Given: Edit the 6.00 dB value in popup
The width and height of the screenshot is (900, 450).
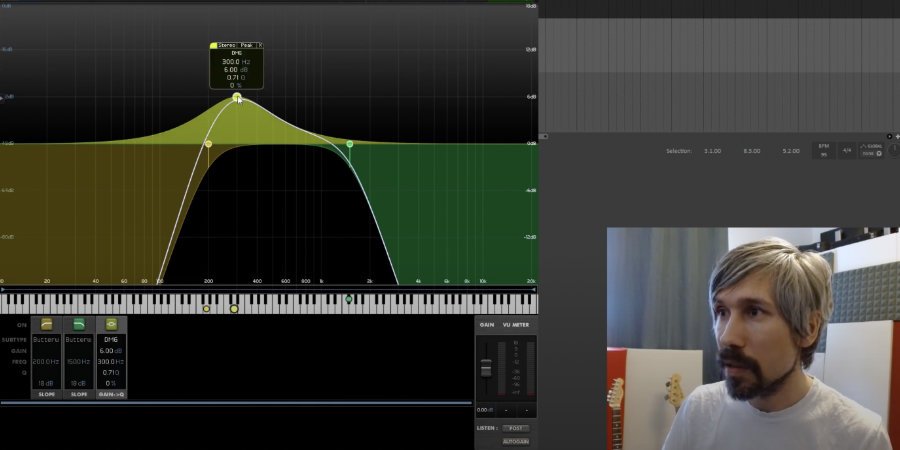Looking at the screenshot, I should tap(236, 69).
